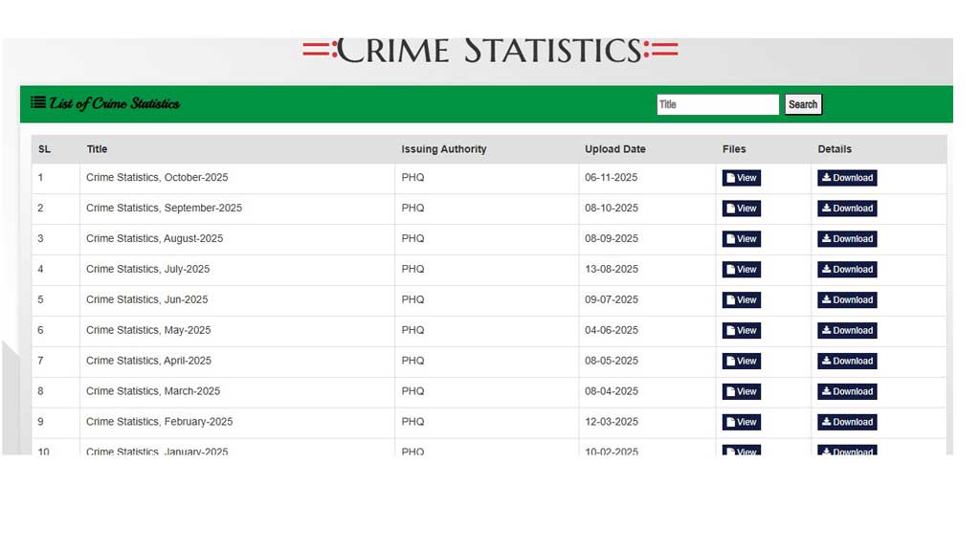The image size is (980, 551).
Task: Download the October-2025 crime statistics
Action: click(847, 178)
